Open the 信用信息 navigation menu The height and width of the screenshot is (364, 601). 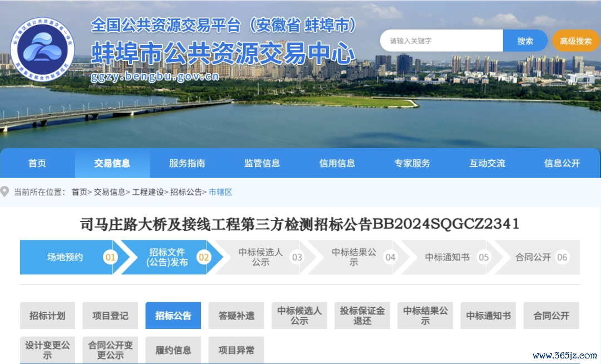pyautogui.click(x=337, y=163)
